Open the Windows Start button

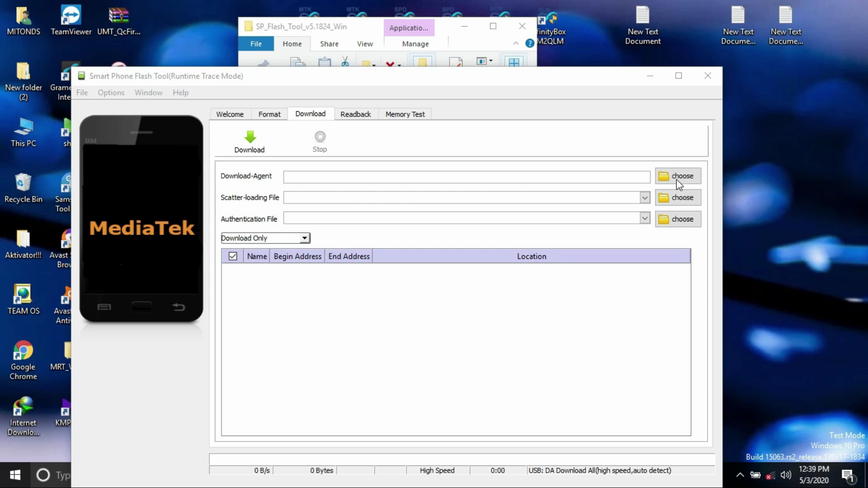(15, 475)
